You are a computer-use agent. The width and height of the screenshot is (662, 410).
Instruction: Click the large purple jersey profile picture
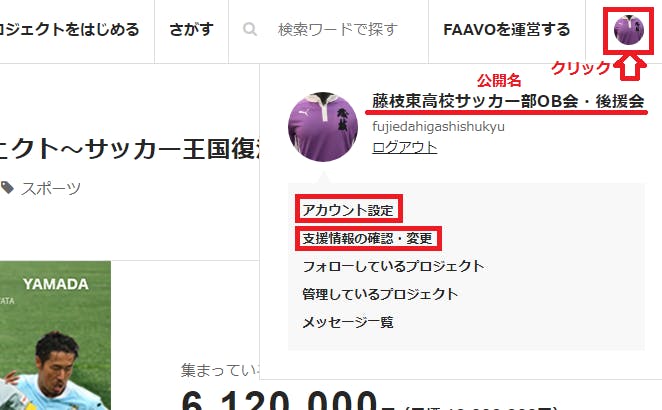coord(323,127)
